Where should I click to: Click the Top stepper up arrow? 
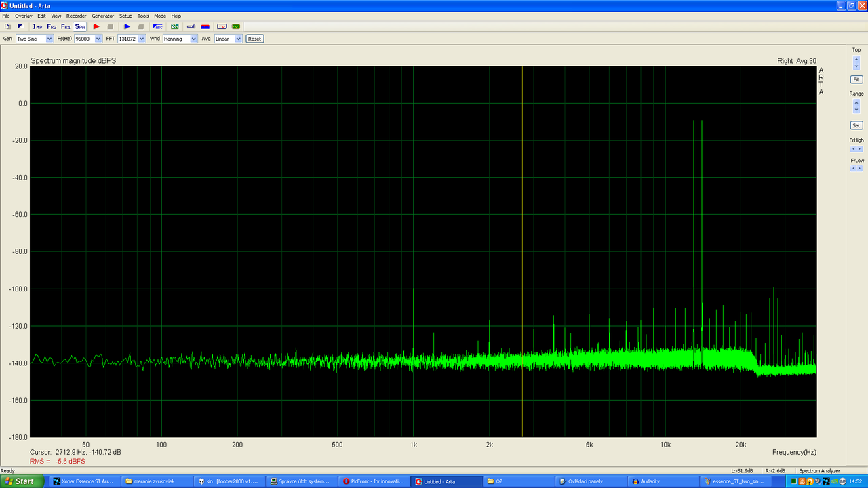click(856, 59)
